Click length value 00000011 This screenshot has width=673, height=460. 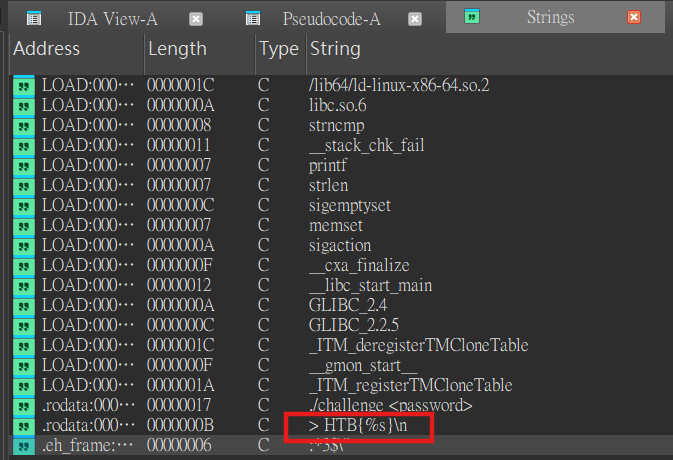click(178, 145)
